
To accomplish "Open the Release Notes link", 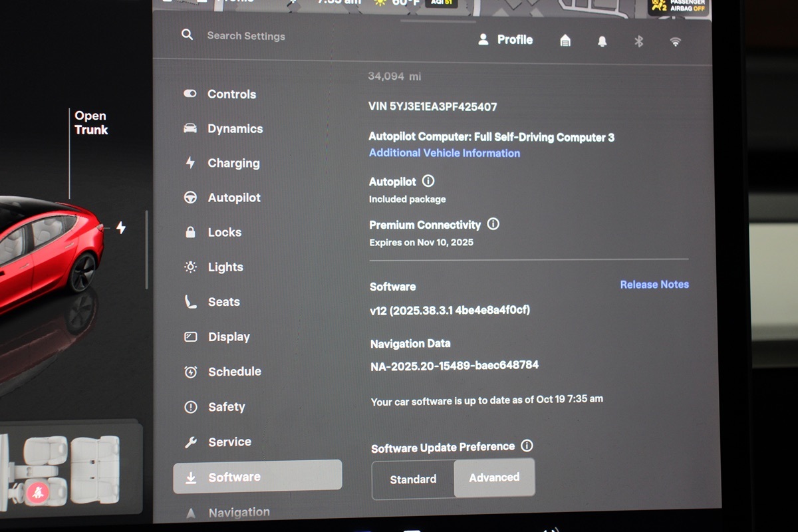I will click(x=654, y=285).
